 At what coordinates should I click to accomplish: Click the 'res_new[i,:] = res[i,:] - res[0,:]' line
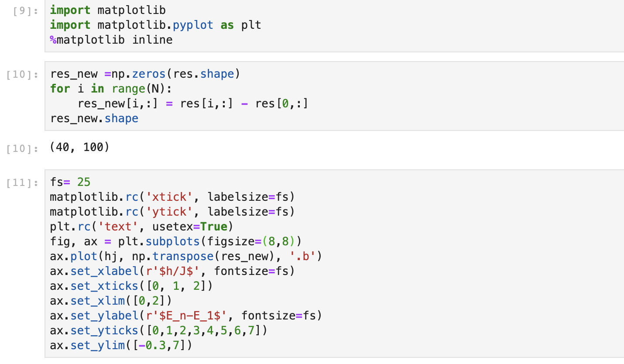tap(192, 103)
